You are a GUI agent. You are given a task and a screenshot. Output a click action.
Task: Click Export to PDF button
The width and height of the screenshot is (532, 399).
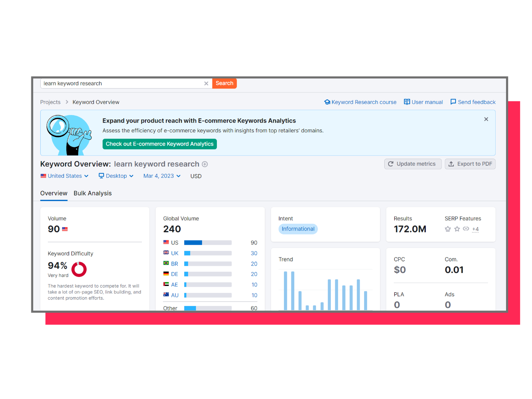(470, 164)
